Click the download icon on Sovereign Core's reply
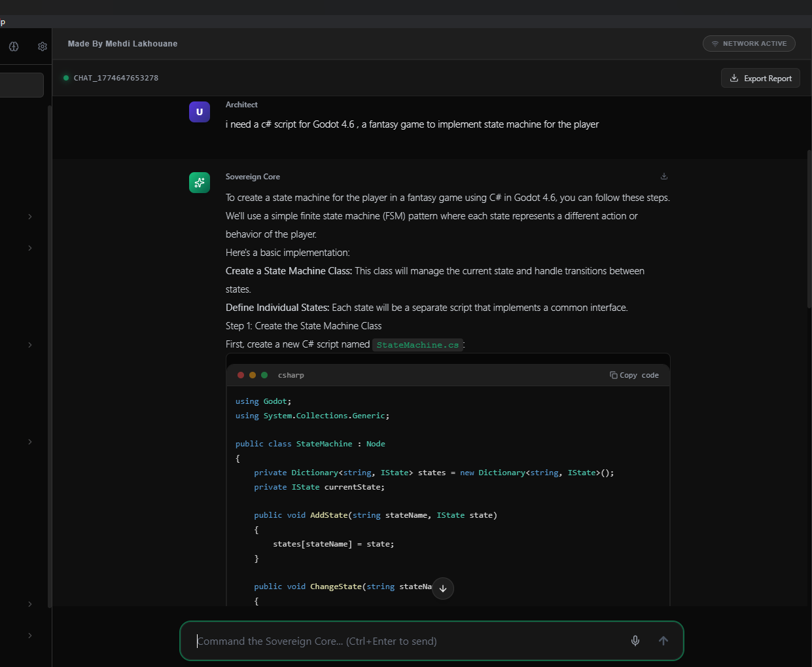The width and height of the screenshot is (812, 667). pos(663,176)
